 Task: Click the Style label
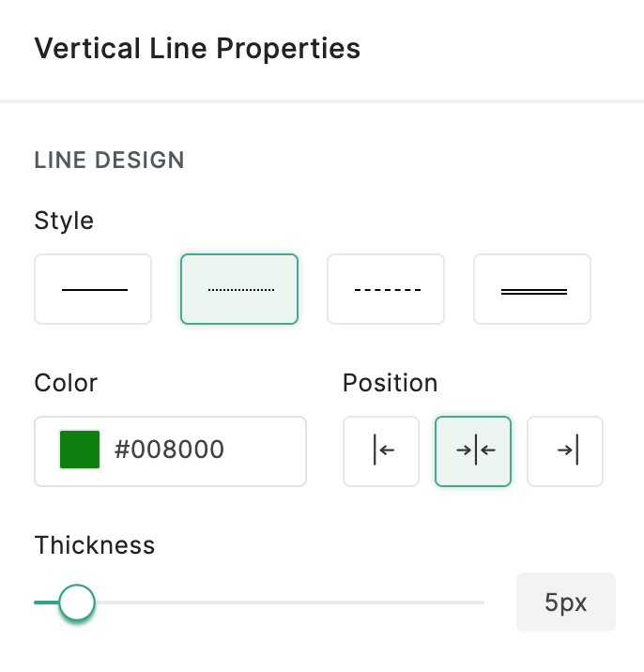[x=64, y=221]
